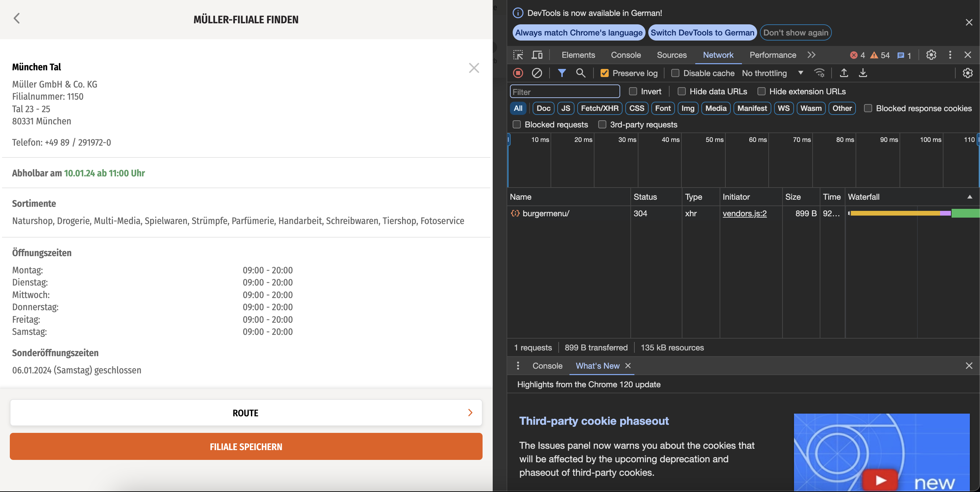Select the Fetch/XHR filter type
The image size is (980, 492).
coord(599,108)
